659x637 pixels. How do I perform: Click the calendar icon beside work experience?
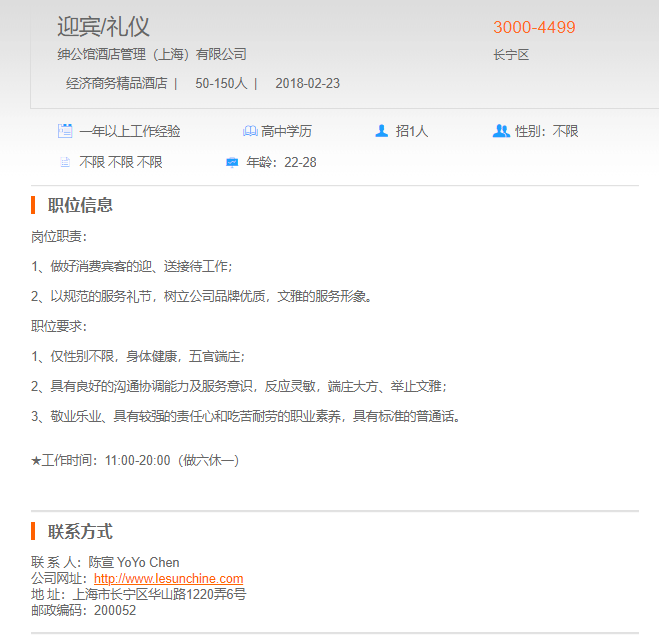[65, 131]
